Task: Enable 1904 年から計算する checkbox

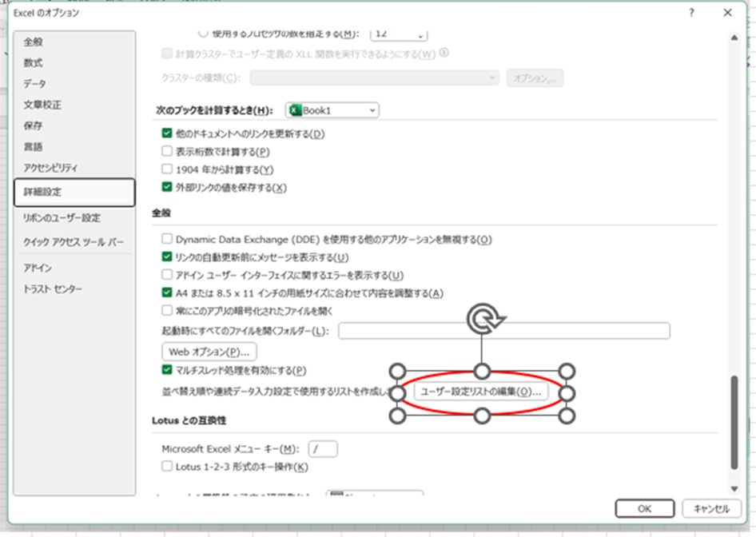Action: tap(167, 169)
